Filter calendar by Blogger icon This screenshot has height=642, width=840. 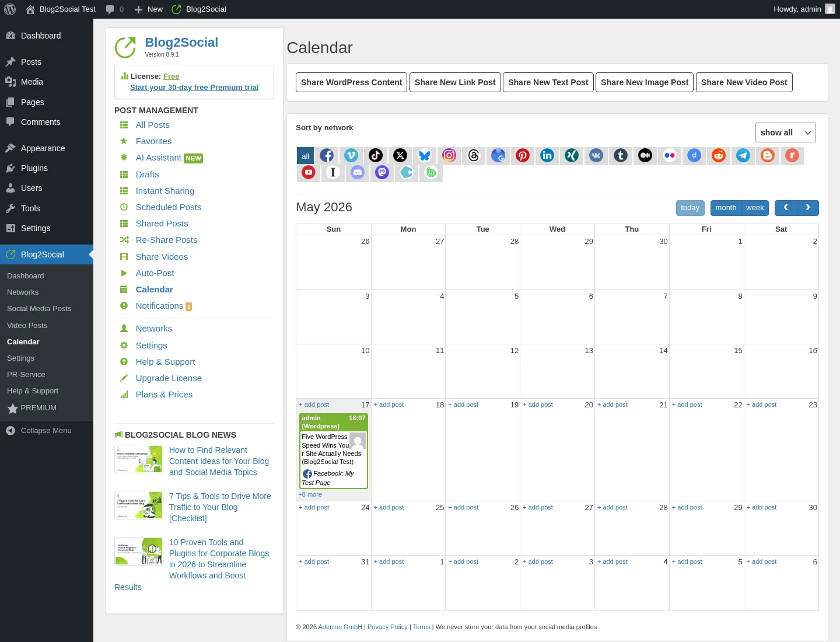768,155
